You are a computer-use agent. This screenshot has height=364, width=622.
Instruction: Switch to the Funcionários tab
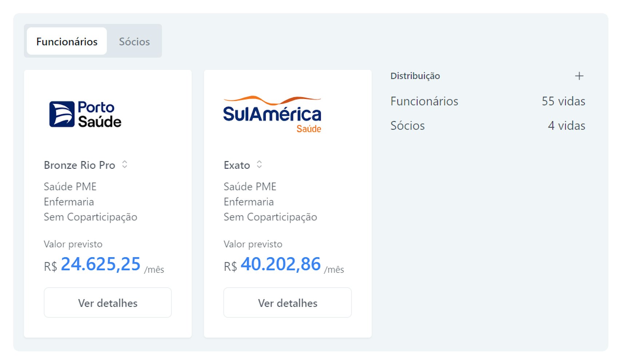67,41
